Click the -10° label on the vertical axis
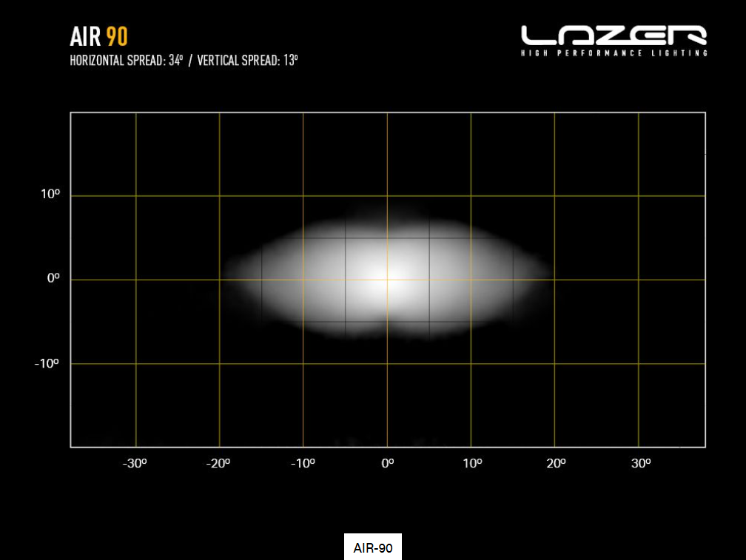 coord(47,364)
